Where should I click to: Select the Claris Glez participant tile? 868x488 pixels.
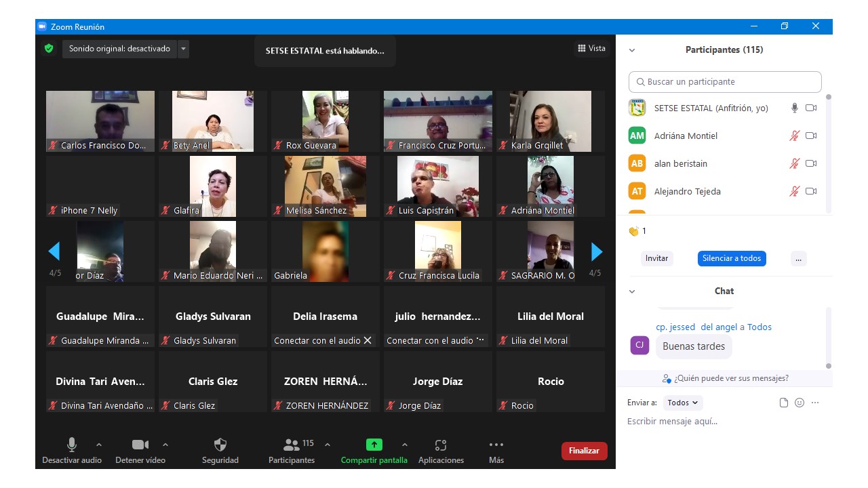(213, 382)
